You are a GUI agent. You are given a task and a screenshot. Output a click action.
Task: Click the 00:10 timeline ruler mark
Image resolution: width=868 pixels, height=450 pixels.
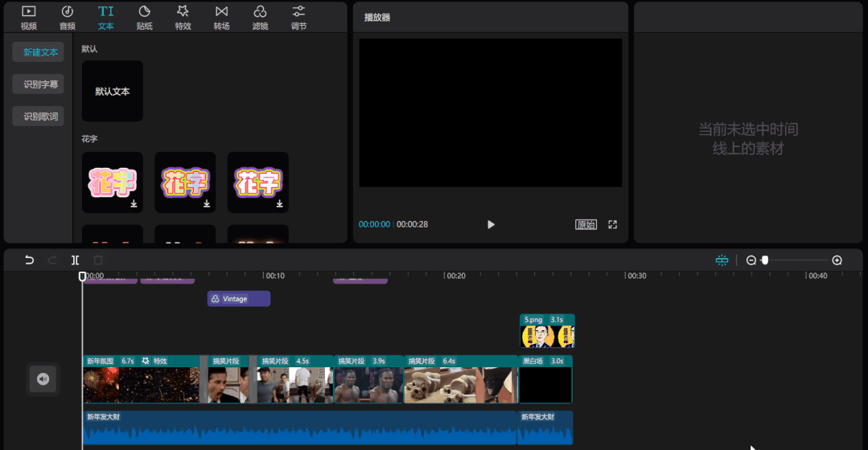point(274,276)
